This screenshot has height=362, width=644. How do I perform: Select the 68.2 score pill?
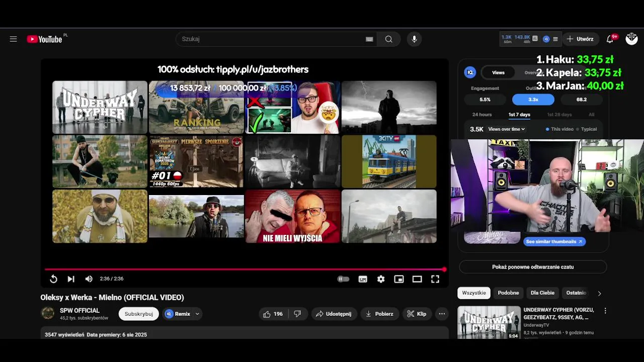pos(582,100)
